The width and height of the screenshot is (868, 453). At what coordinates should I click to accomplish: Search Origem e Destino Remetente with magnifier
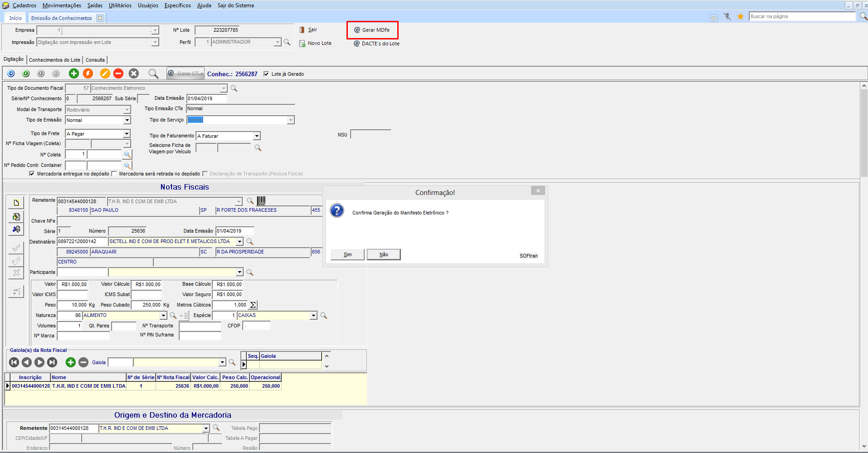pos(216,428)
